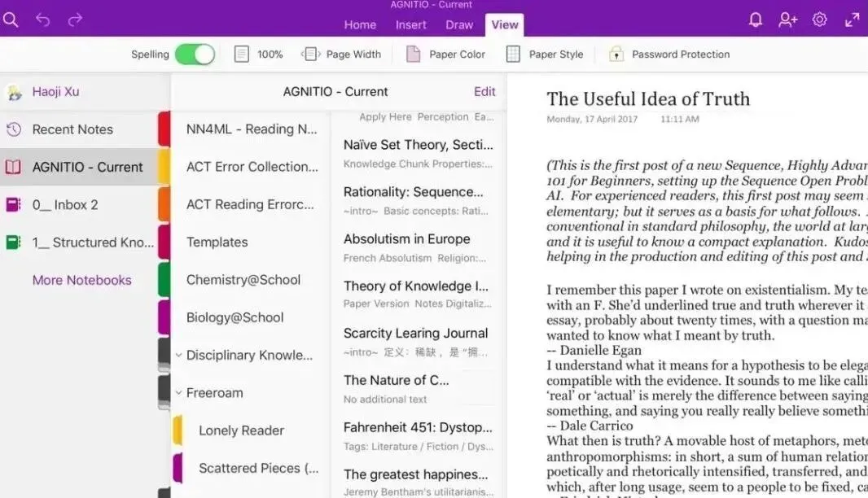Open the Theory of Knowledge page
The image size is (868, 498).
418,295
